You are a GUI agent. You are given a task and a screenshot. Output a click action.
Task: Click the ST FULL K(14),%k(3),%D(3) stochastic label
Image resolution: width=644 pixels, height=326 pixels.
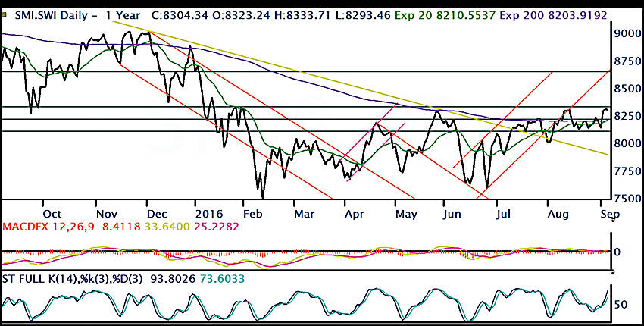click(73, 279)
